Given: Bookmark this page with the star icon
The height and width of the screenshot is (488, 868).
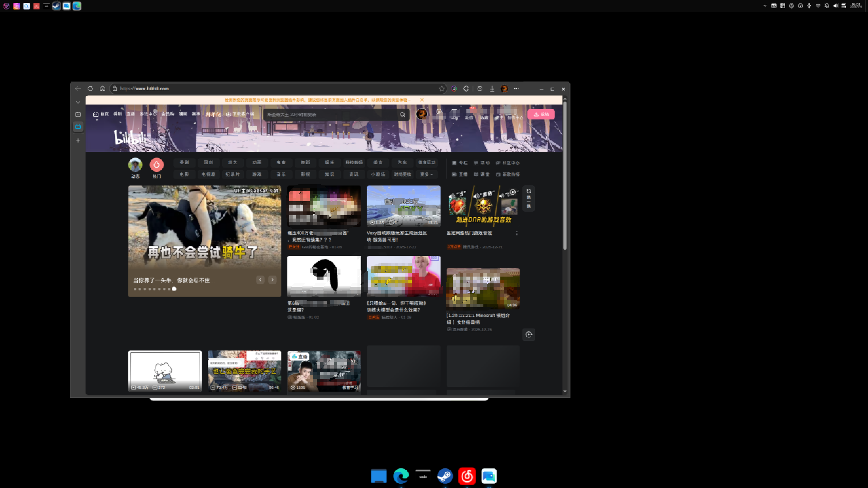Looking at the screenshot, I should click(442, 89).
